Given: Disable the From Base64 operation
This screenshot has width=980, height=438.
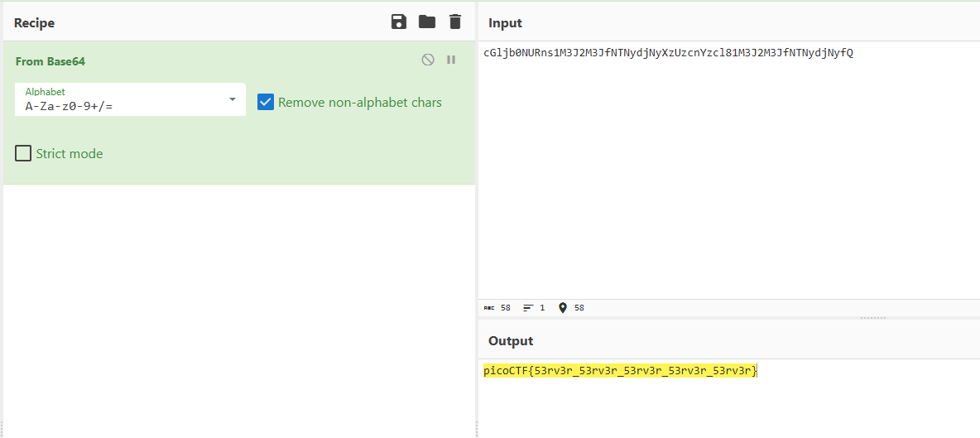Looking at the screenshot, I should (427, 60).
